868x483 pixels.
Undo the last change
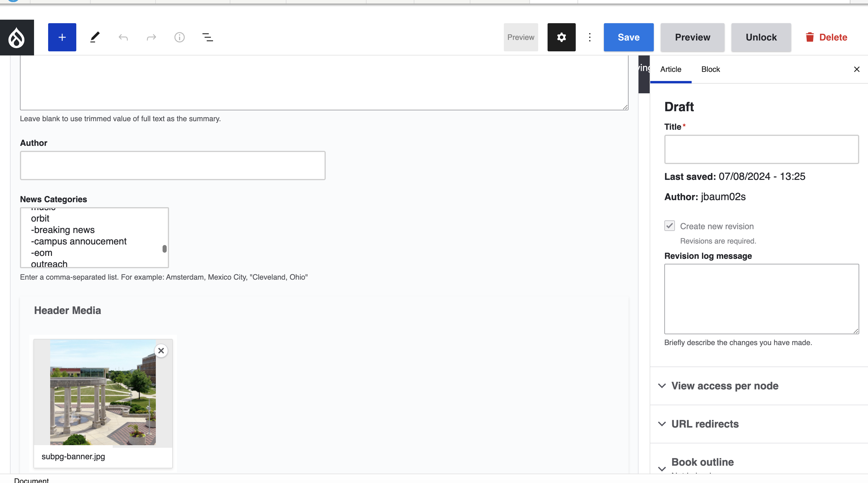123,37
